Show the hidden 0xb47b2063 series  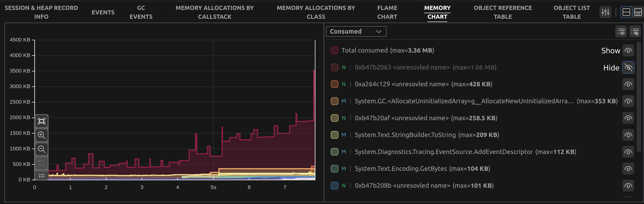[x=628, y=67]
